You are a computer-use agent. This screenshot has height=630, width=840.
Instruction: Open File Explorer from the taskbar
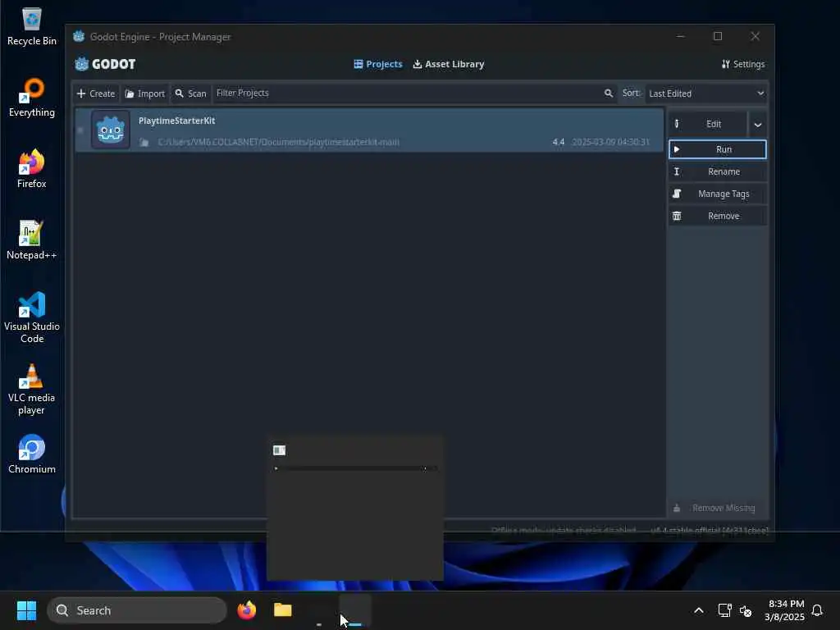tap(282, 610)
